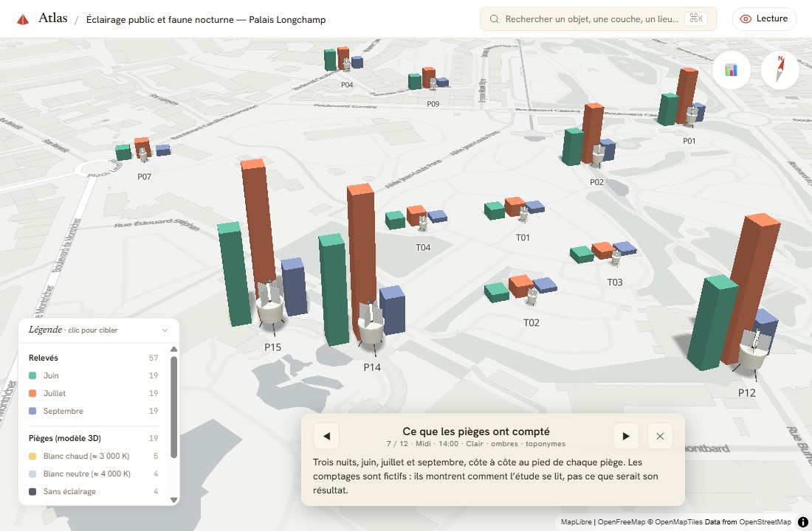The width and height of the screenshot is (812, 531).
Task: Click the legend scrollbar up arrow
Action: coord(174,350)
